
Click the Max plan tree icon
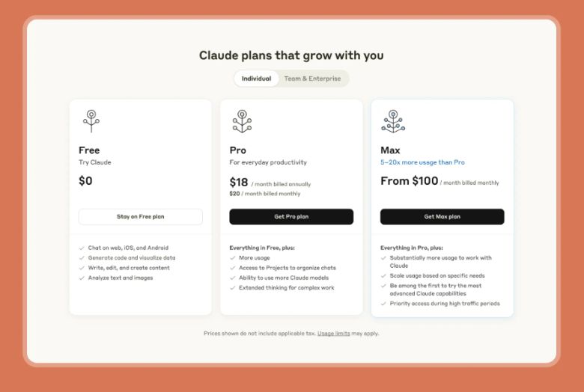pyautogui.click(x=393, y=120)
